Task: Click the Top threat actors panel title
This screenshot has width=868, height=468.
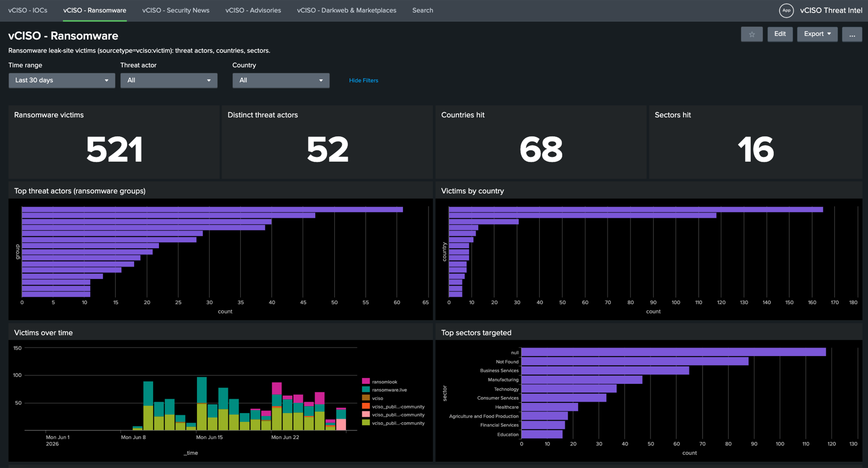Action: click(x=80, y=191)
